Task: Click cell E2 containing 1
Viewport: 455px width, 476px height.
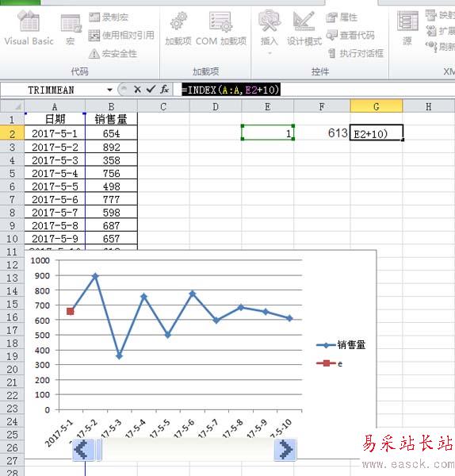Action: click(268, 133)
